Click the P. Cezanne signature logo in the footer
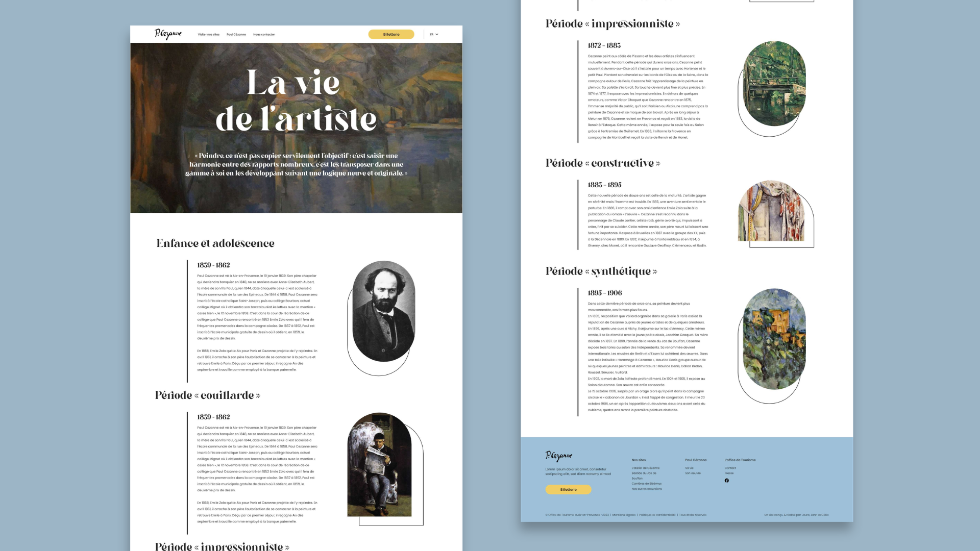The width and height of the screenshot is (980, 551). [558, 456]
